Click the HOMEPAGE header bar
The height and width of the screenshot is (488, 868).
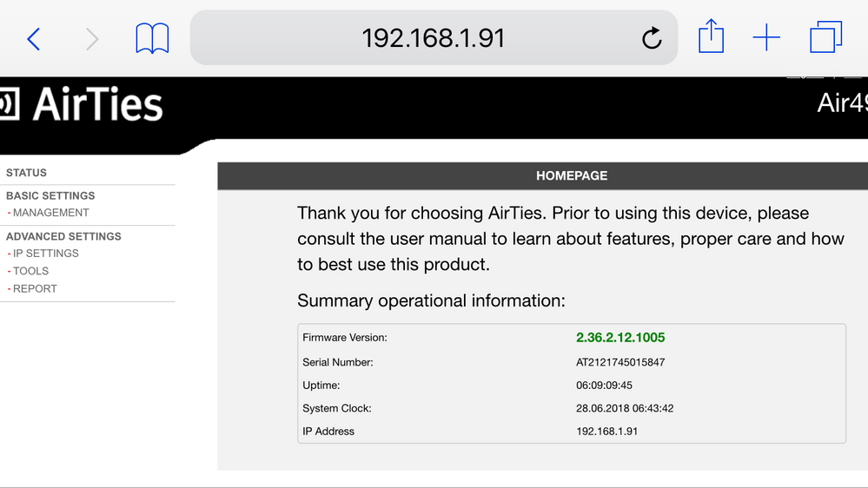tap(572, 175)
